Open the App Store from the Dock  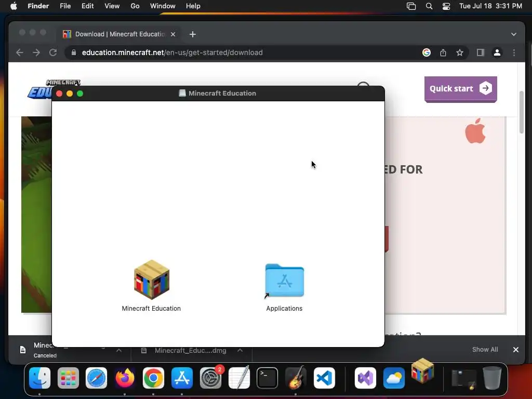[x=182, y=378]
